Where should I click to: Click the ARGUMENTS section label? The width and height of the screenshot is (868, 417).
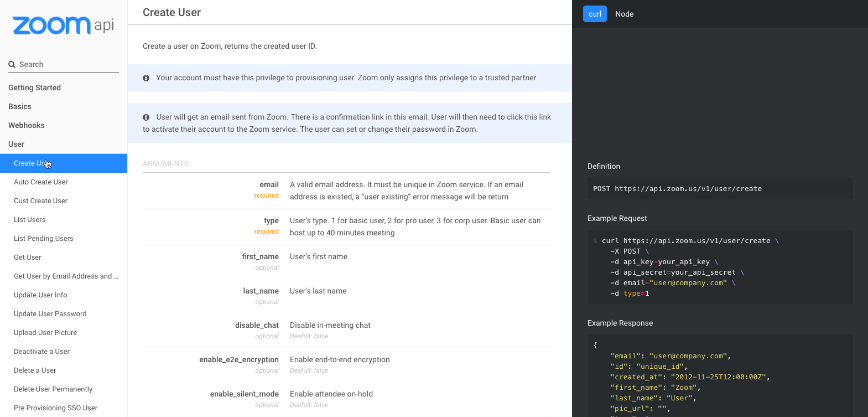165,163
